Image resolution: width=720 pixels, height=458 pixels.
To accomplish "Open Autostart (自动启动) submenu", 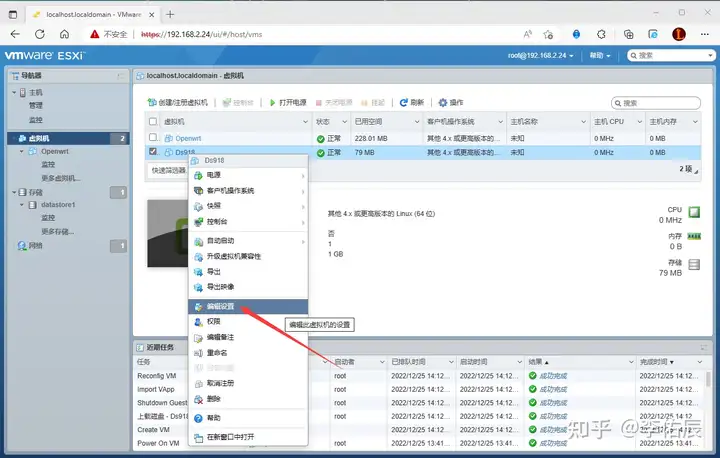I will [248, 241].
